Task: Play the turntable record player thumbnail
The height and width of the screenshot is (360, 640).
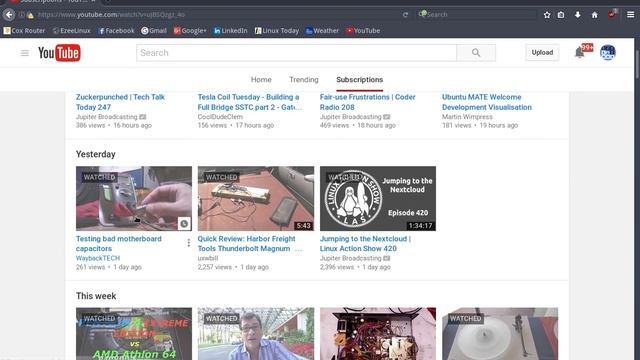Action: pos(500,333)
